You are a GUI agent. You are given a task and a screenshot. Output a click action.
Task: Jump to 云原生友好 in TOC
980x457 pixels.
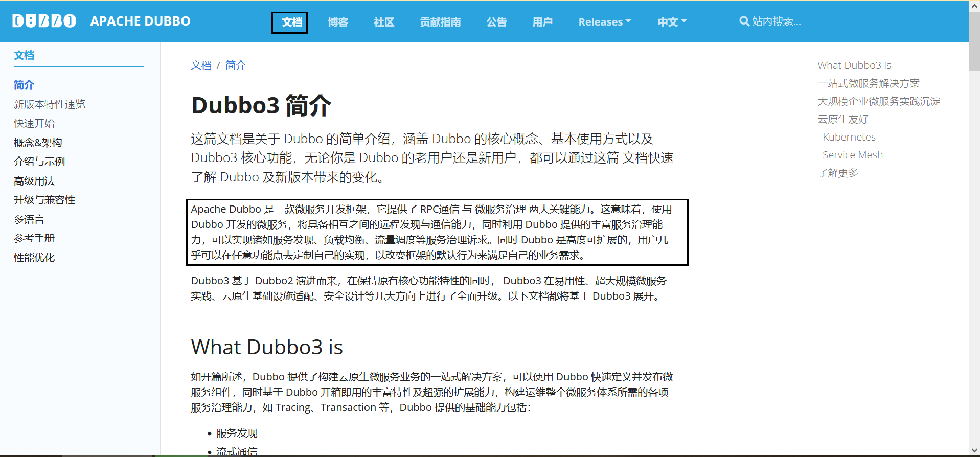pyautogui.click(x=843, y=119)
